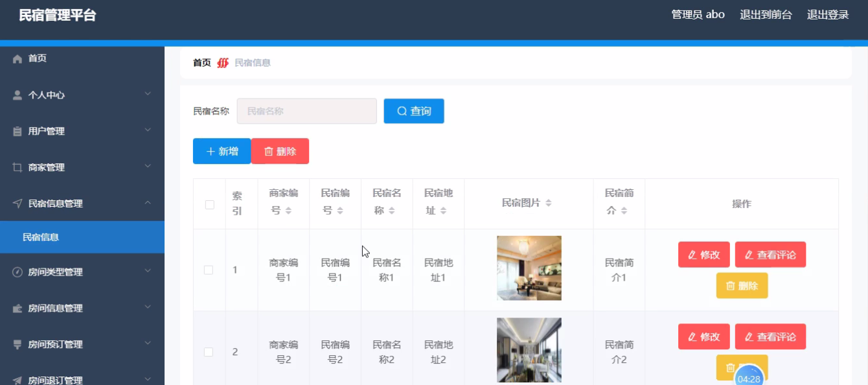Sort by 民宿名称 column arrows
Viewport: 868px width, 385px height.
pos(392,211)
